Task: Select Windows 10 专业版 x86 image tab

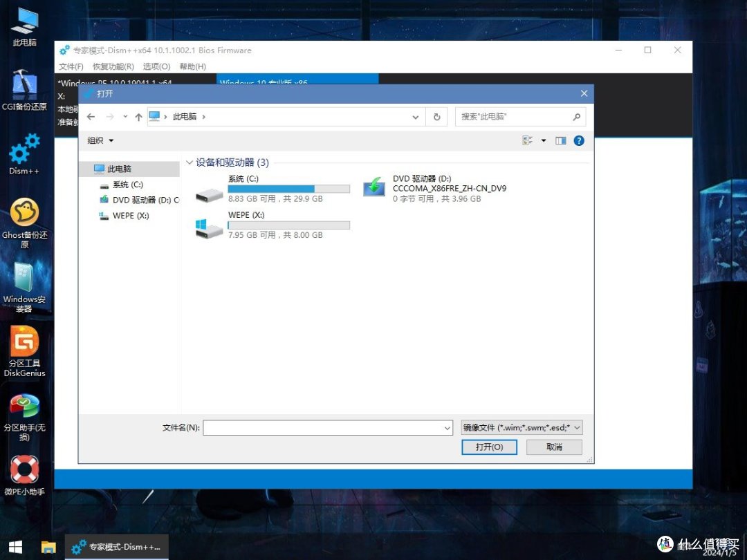Action: [x=297, y=80]
